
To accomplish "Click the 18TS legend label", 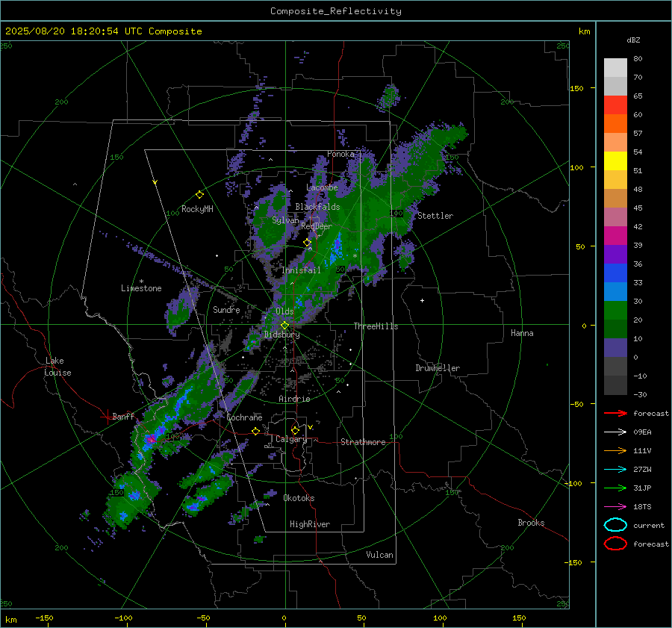I will coord(642,507).
